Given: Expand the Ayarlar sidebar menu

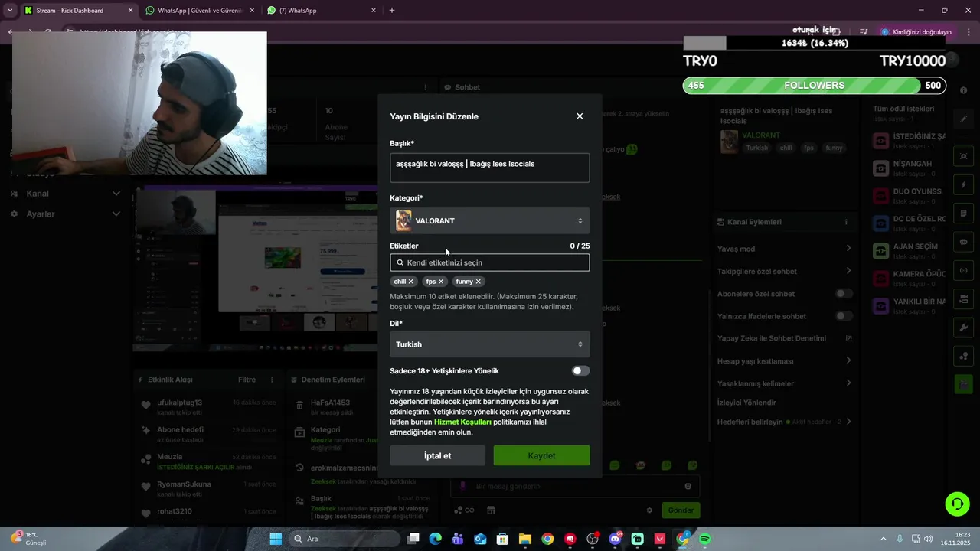Looking at the screenshot, I should [64, 214].
